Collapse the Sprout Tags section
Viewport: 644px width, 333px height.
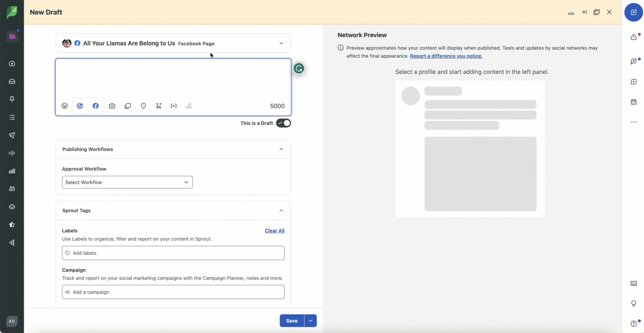[x=281, y=211]
